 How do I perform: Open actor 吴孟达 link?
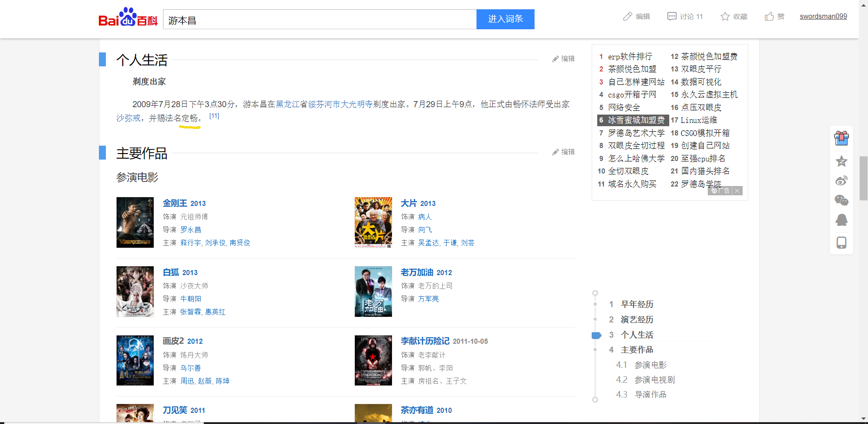pyautogui.click(x=429, y=243)
